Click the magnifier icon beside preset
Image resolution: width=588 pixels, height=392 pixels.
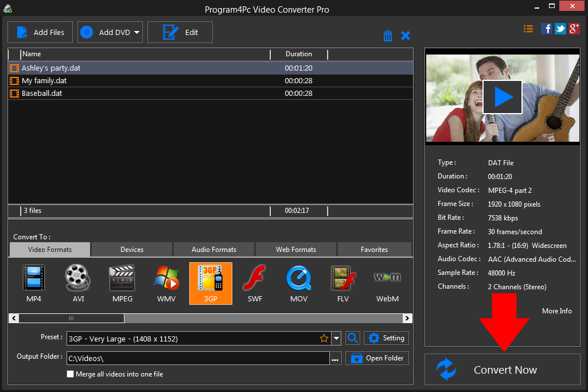click(353, 339)
